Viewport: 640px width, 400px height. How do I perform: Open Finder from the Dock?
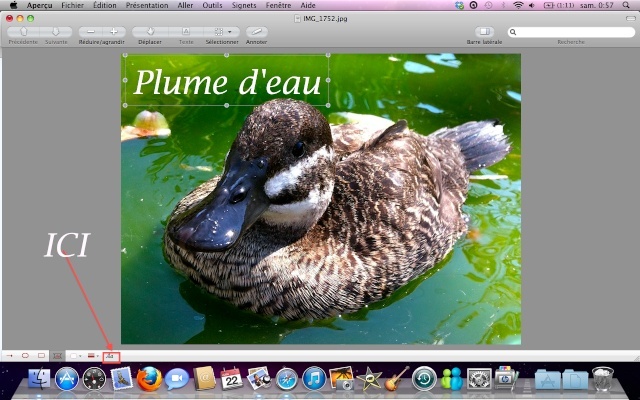[x=40, y=379]
